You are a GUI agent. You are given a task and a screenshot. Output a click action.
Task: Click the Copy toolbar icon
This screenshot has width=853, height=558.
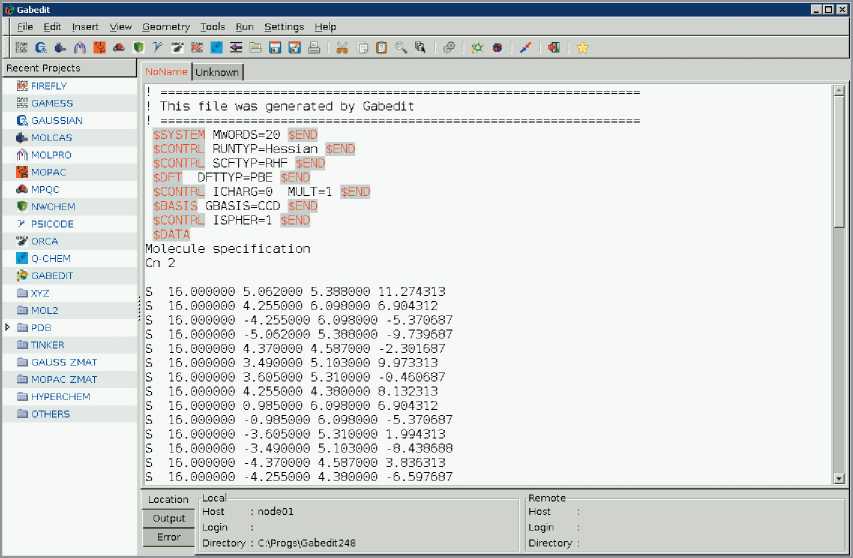point(362,48)
